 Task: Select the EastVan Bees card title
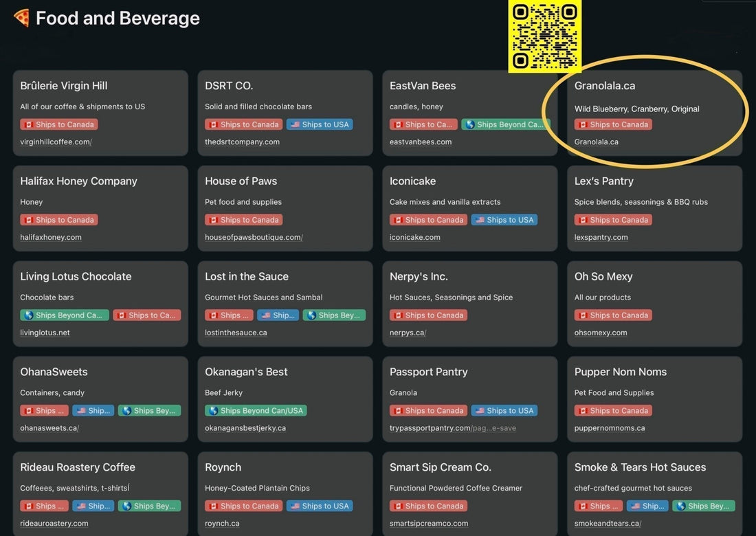click(x=423, y=86)
